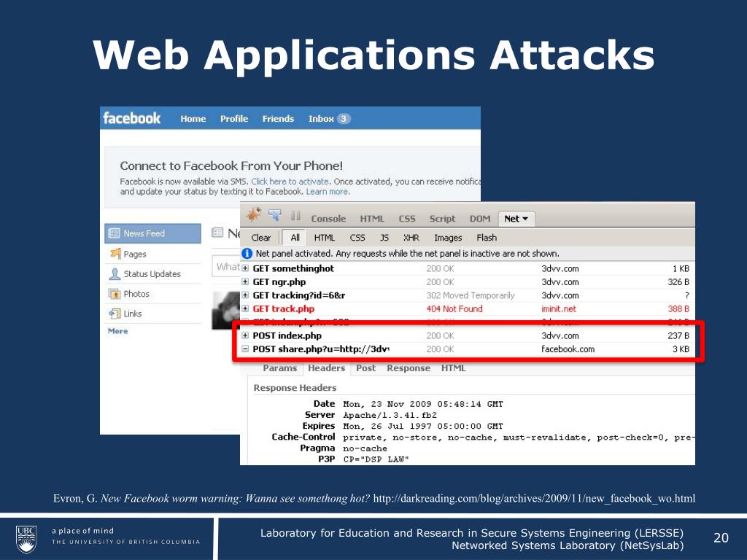
Task: Switch to the Firebug CSS main tab
Action: pos(407,219)
